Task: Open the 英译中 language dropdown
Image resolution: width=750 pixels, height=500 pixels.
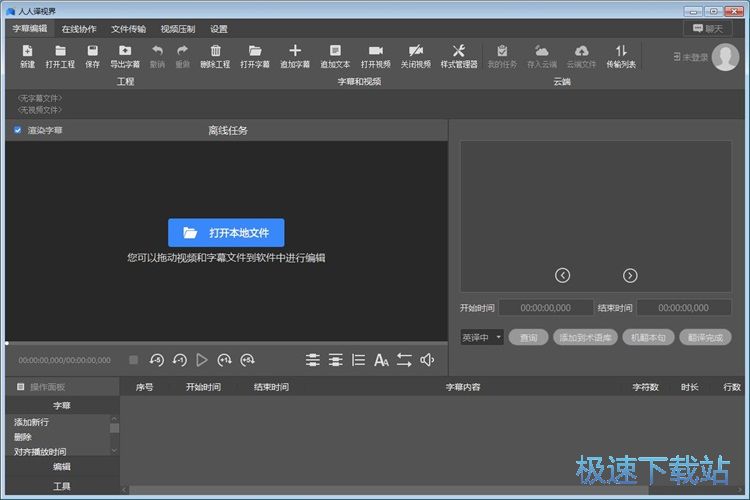Action: point(482,338)
